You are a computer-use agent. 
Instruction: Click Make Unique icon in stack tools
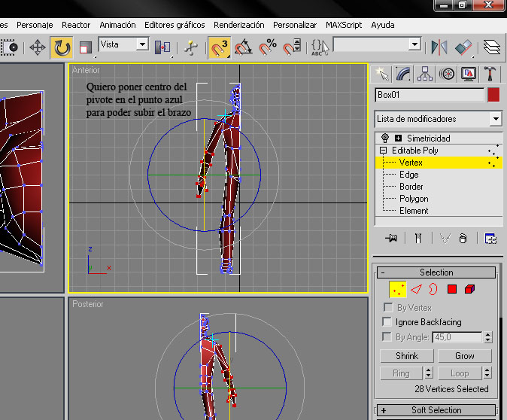point(445,239)
